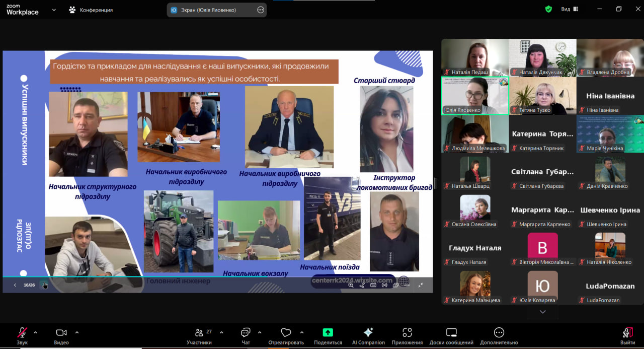Screen dimensions: 644x349
Task: Select Людмила Мелешкова video tile
Action: pos(475,134)
